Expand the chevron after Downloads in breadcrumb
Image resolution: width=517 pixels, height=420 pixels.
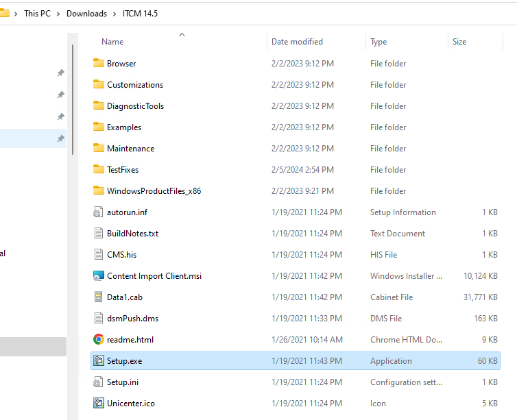tap(115, 14)
